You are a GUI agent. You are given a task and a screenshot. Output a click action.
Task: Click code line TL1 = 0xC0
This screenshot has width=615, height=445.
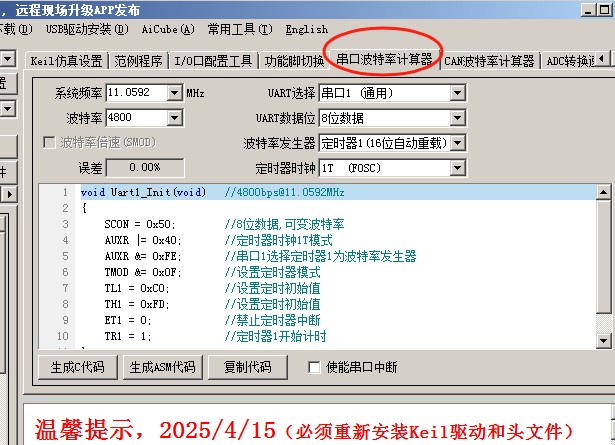(x=137, y=288)
